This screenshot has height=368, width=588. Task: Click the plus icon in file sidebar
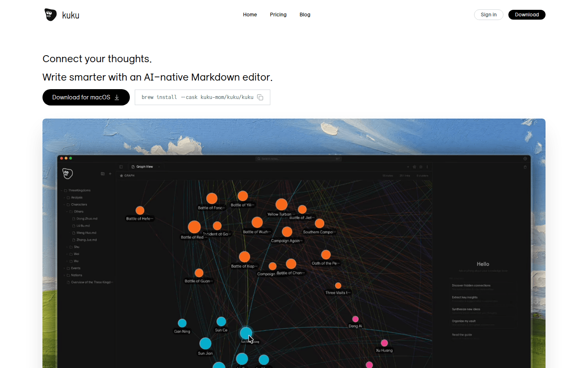[x=110, y=174]
